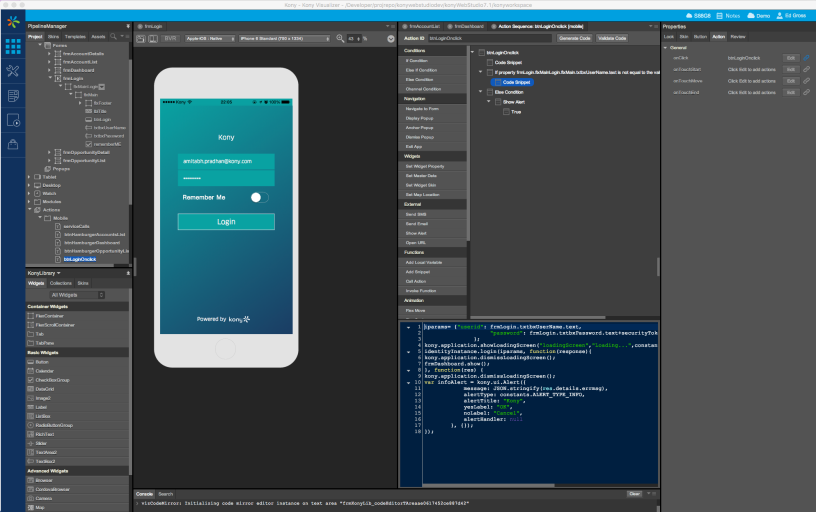Click link icon in the onTouchStart row
Viewport: 816px width, 512px height.
tap(806, 69)
